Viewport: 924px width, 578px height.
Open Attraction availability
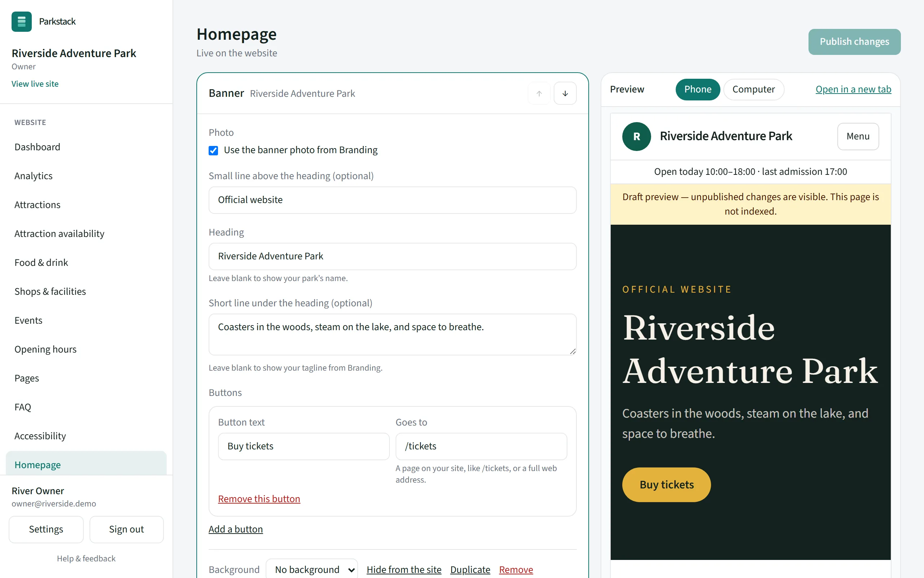coord(86,234)
